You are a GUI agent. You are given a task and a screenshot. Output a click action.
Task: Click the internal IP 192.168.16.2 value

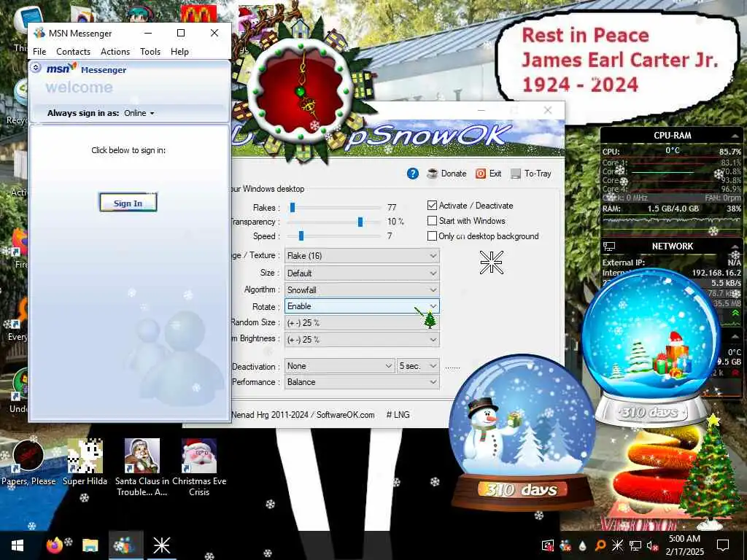pyautogui.click(x=716, y=273)
